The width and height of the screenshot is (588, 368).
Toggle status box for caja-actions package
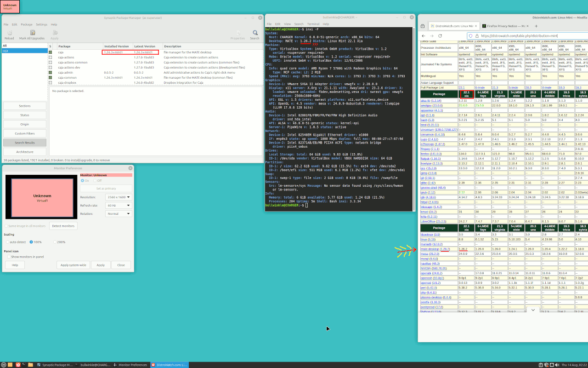click(51, 57)
